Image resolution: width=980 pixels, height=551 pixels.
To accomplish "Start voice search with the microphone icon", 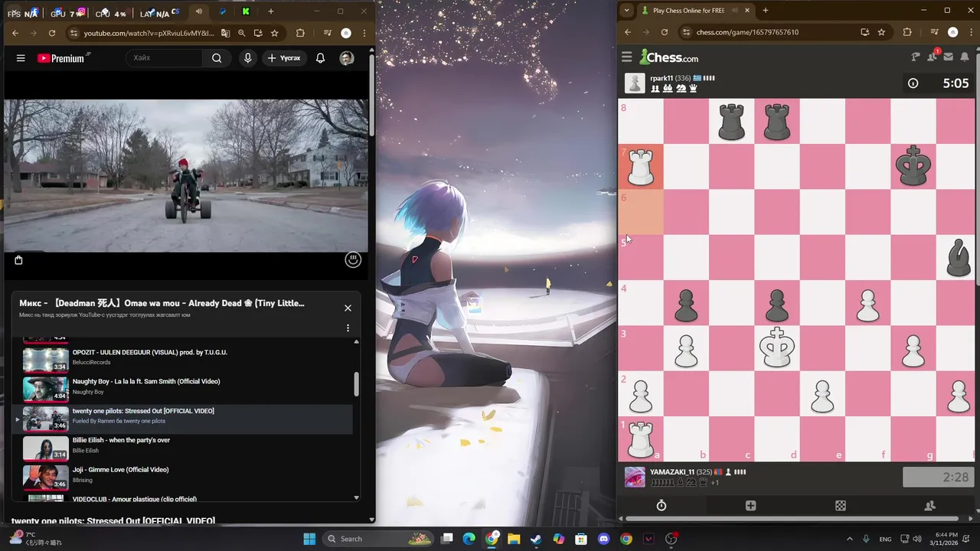I will click(x=247, y=58).
